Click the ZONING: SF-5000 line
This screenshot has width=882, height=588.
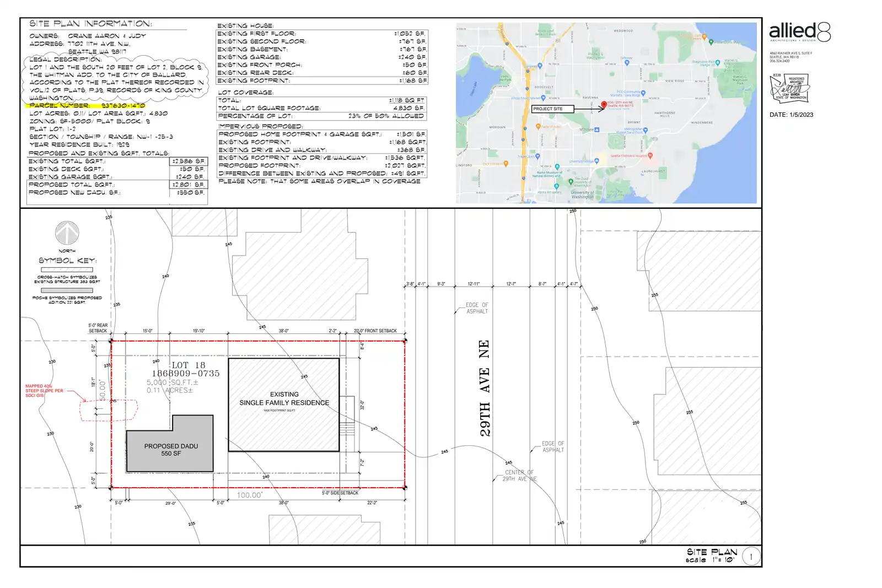point(89,121)
